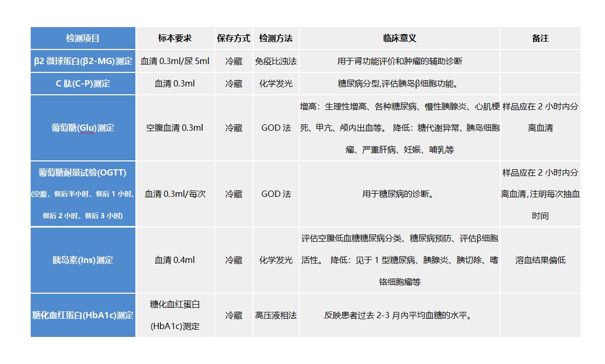605x364 pixels.
Task: Select the 葡萄糖(Glu)测定 row title
Action: point(83,128)
